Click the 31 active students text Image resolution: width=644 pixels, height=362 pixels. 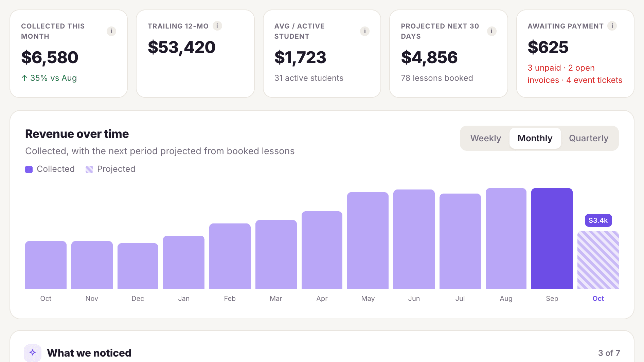309,78
